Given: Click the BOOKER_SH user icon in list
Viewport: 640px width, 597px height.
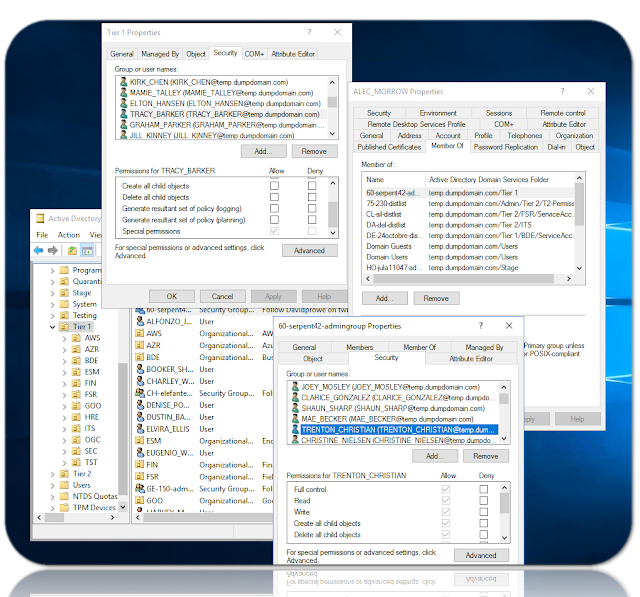Looking at the screenshot, I should [140, 369].
